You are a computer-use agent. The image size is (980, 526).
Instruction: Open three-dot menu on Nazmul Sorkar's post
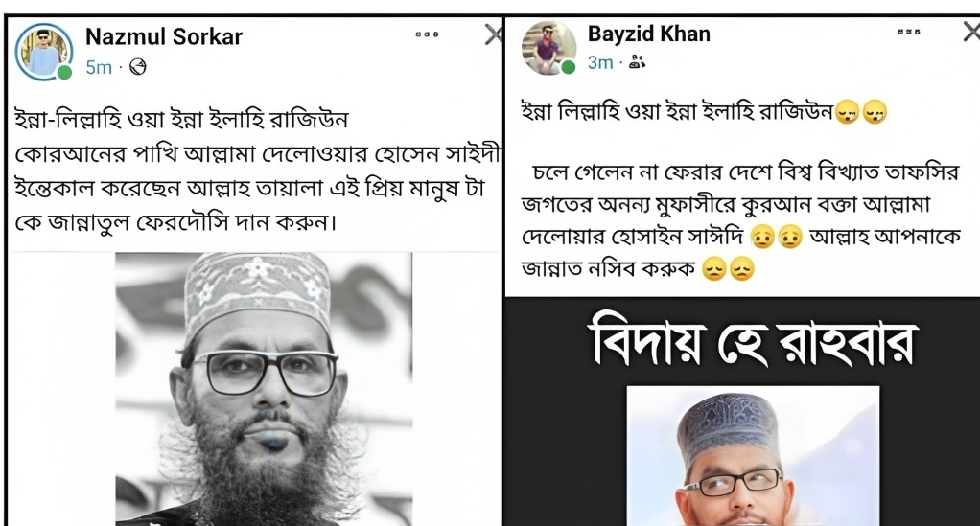point(427,34)
